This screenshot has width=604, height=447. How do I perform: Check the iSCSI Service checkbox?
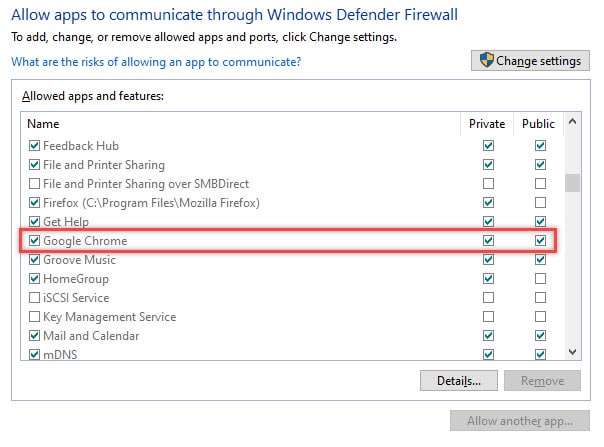(x=34, y=298)
